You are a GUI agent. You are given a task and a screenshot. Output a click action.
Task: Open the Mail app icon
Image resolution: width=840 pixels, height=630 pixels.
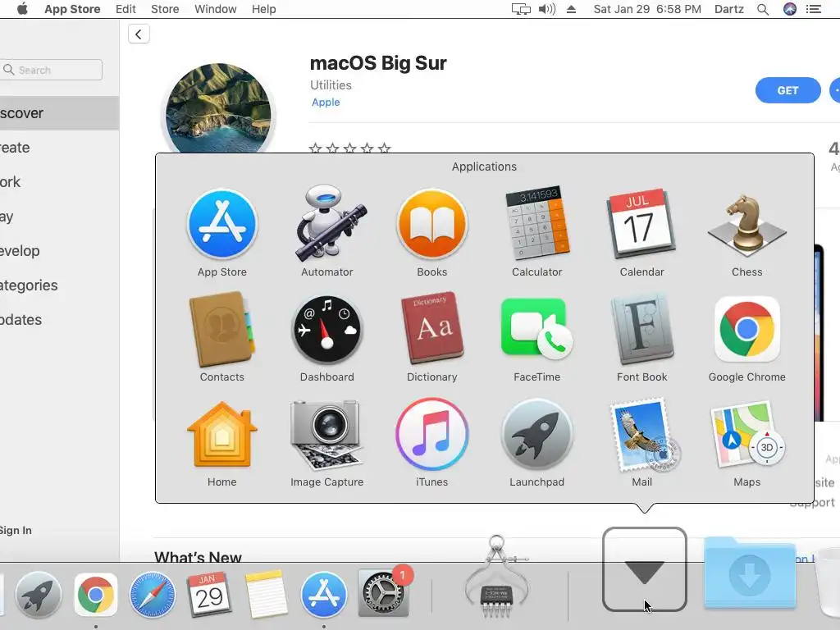coord(643,435)
